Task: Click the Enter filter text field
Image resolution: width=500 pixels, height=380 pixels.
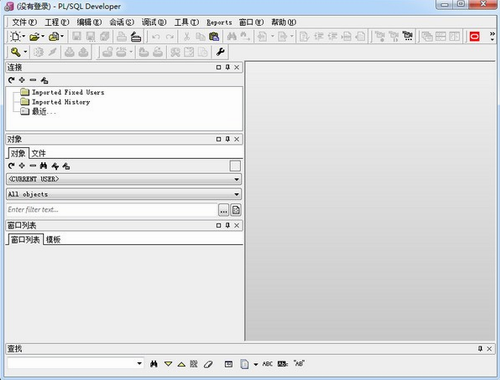Action: [x=112, y=210]
